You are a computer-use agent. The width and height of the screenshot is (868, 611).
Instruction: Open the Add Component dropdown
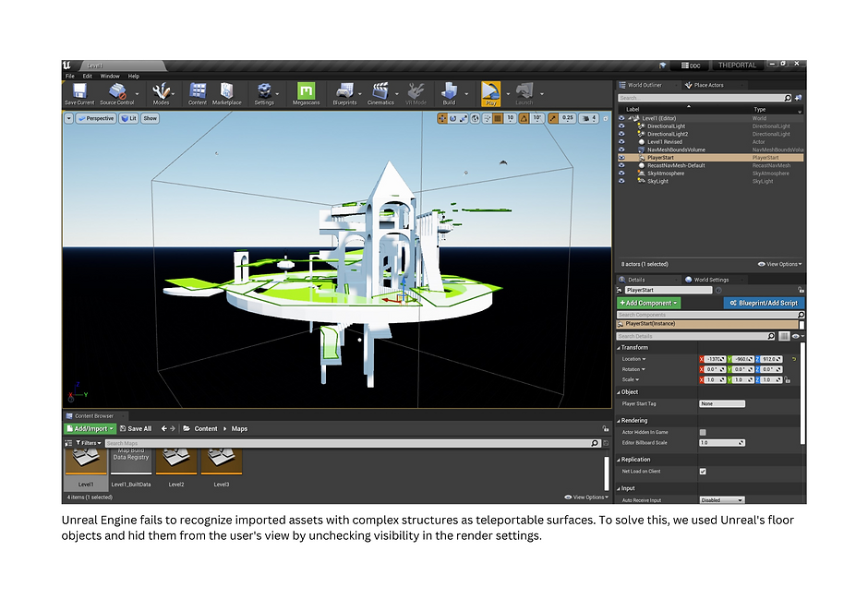[x=649, y=304]
